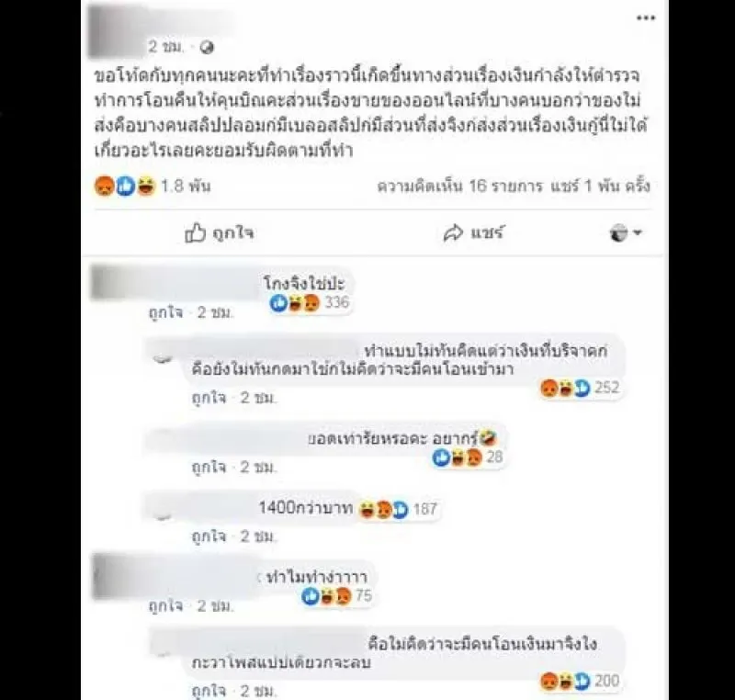Like the comment ยอดเท่ารัยหรอคะ อยากรู้
This screenshot has height=700, width=735.
point(209,468)
